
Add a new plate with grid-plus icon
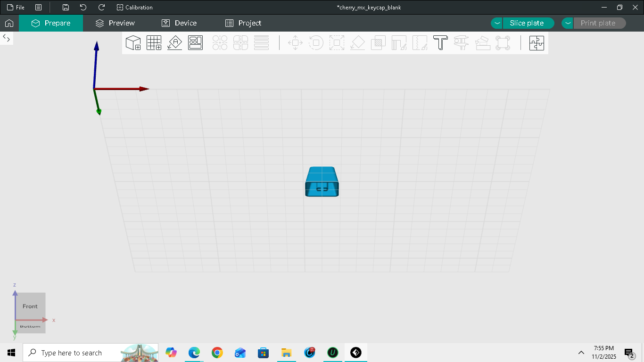pos(154,43)
